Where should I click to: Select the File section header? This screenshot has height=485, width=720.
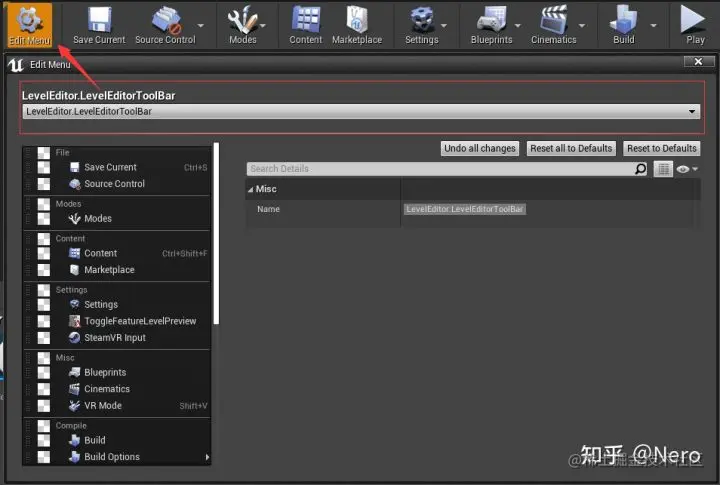(62, 152)
